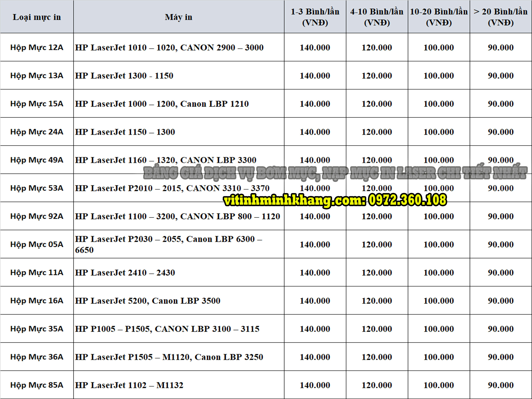Select the "Hộp Mực 92A" cell
The width and height of the screenshot is (532, 399).
[37, 216]
